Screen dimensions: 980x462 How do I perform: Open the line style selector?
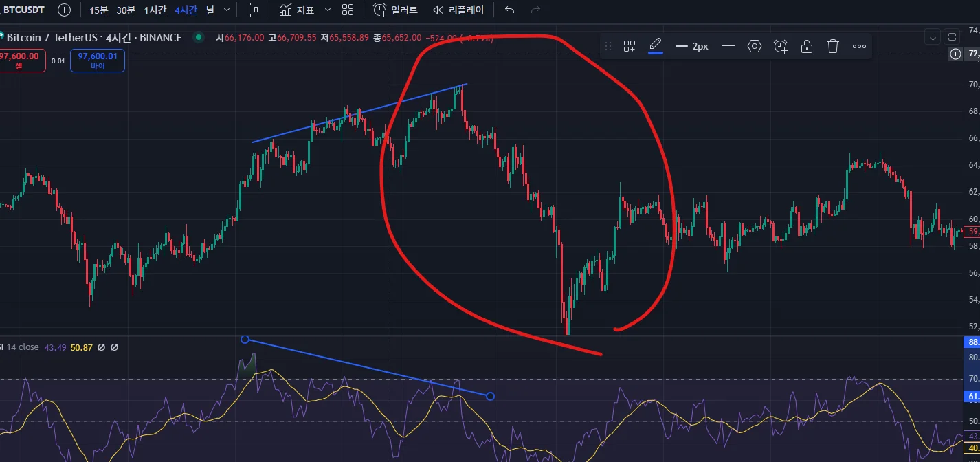(728, 46)
